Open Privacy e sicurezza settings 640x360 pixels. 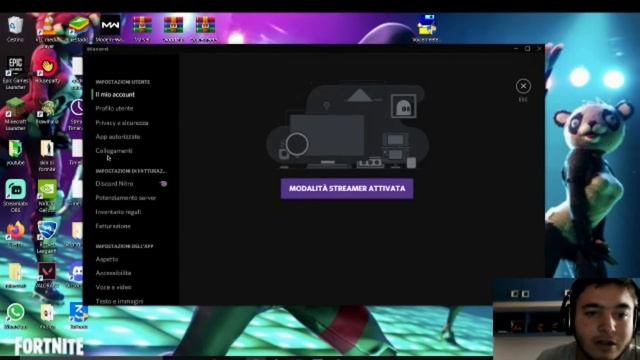tap(122, 123)
